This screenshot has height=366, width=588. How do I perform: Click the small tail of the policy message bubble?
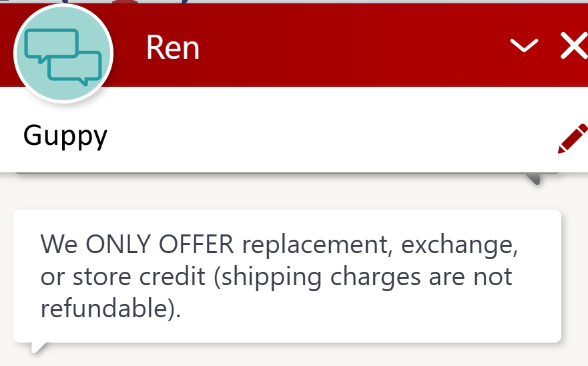[39, 347]
